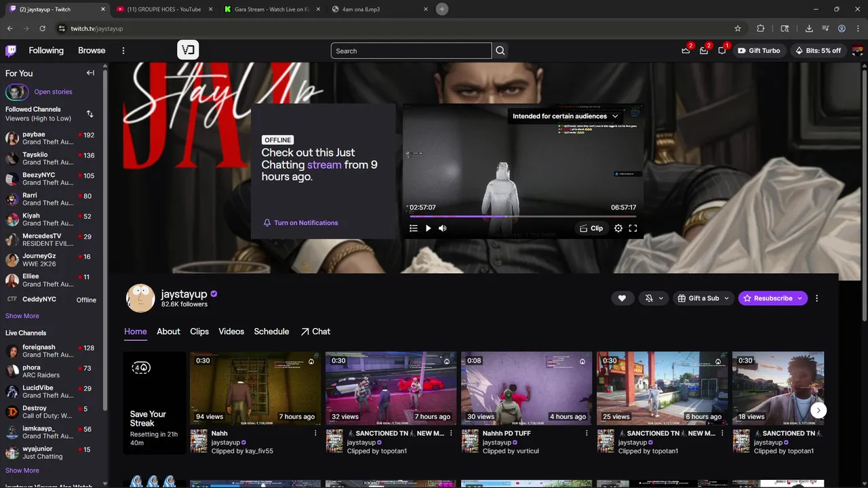Open browser downloads icon

point(809,28)
